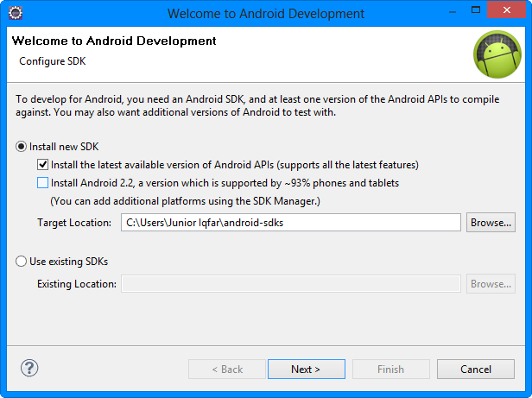Click the "Existing Location:" label
Screen dimensions: 532x398
tap(77, 284)
